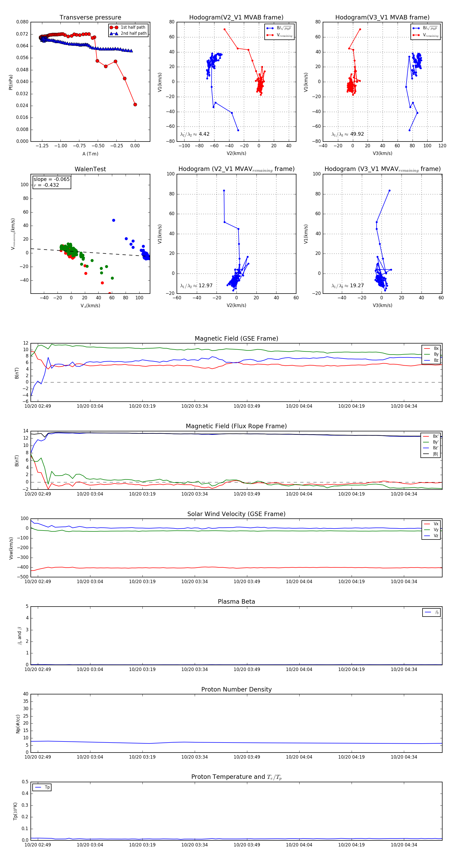The width and height of the screenshot is (473, 868).
Task: Click the 'r = -0.432' annotation
Action: pos(47,185)
